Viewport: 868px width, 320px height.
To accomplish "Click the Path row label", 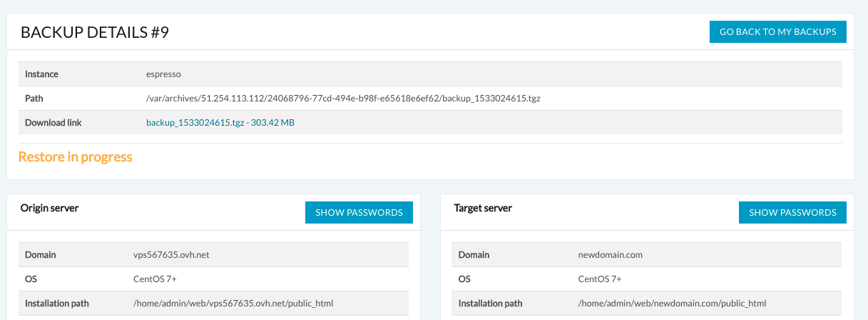I will 34,99.
